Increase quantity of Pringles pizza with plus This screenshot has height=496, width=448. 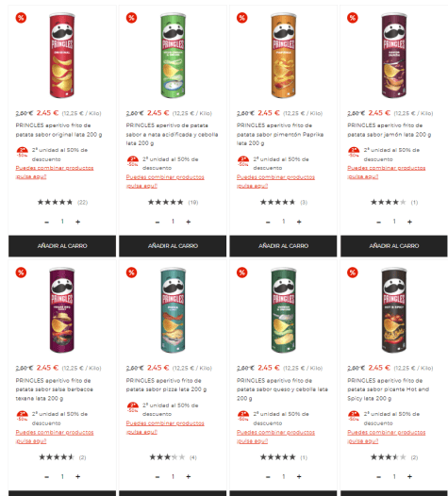coord(189,477)
